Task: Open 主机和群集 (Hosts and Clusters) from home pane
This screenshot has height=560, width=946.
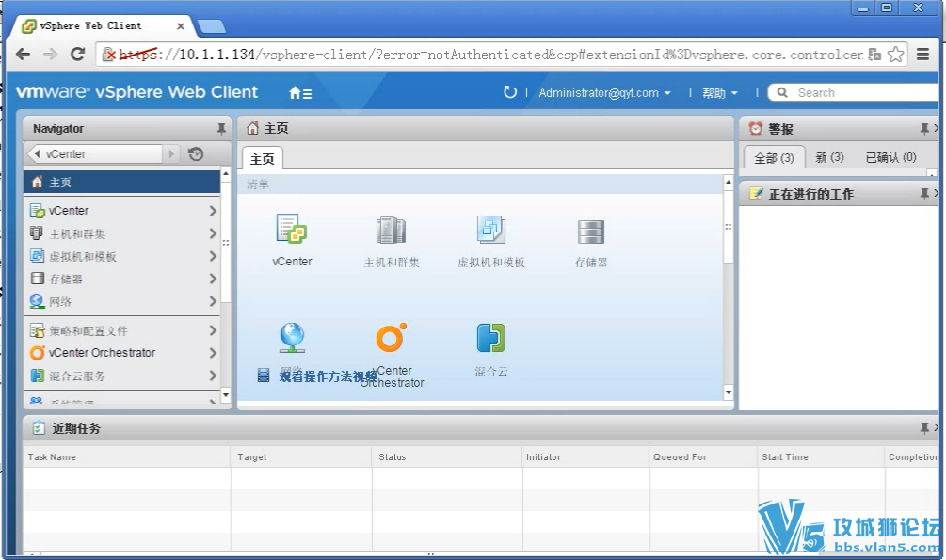Action: coord(391,231)
